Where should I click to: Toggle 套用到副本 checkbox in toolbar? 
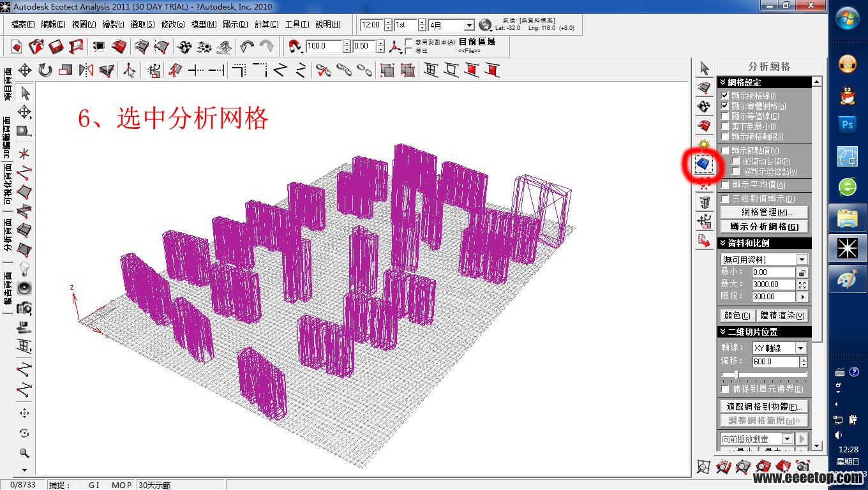point(408,42)
